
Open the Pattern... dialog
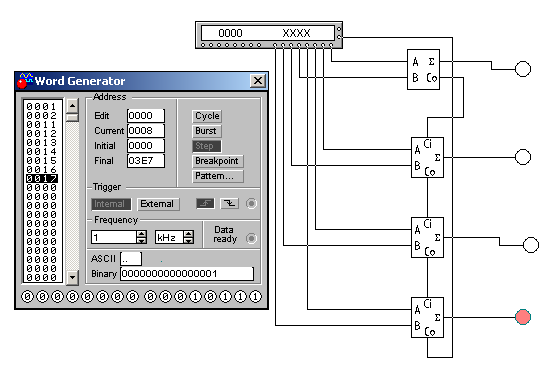(218, 176)
